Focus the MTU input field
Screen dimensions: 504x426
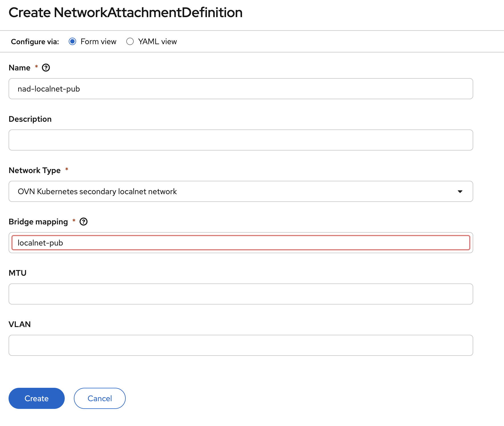point(241,294)
